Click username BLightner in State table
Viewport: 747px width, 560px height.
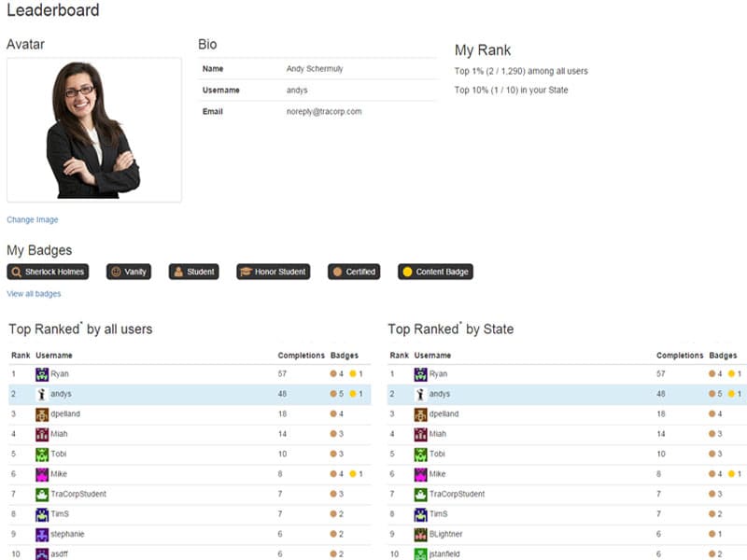(x=447, y=535)
